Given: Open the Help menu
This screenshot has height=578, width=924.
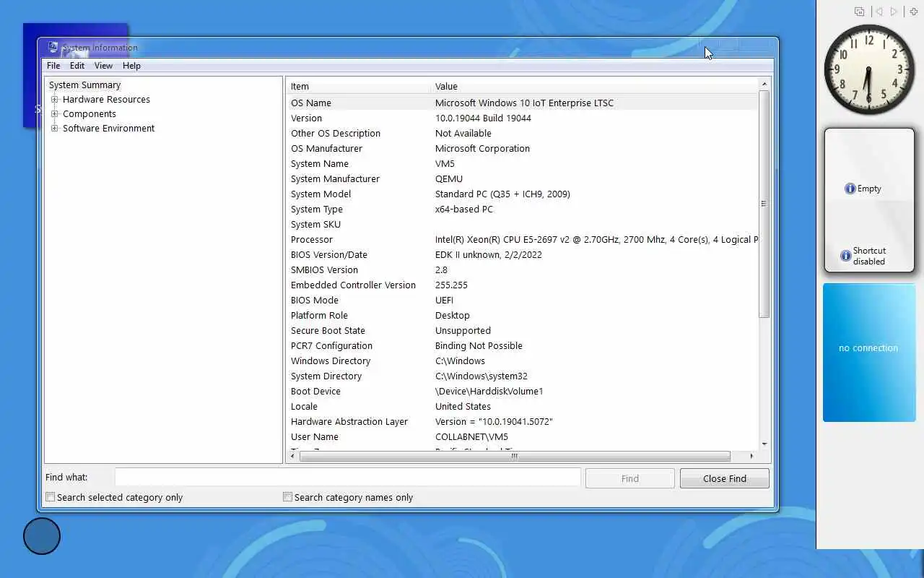Looking at the screenshot, I should click(x=131, y=66).
